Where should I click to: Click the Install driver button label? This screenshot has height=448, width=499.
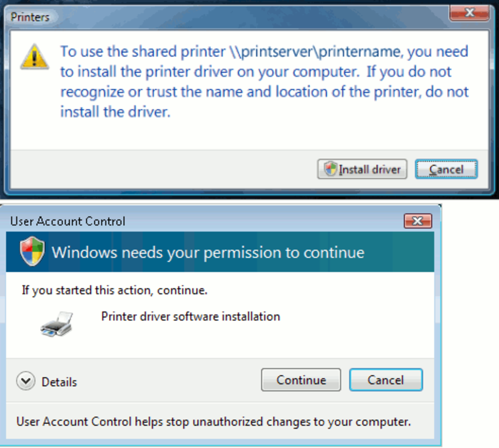[x=370, y=169]
